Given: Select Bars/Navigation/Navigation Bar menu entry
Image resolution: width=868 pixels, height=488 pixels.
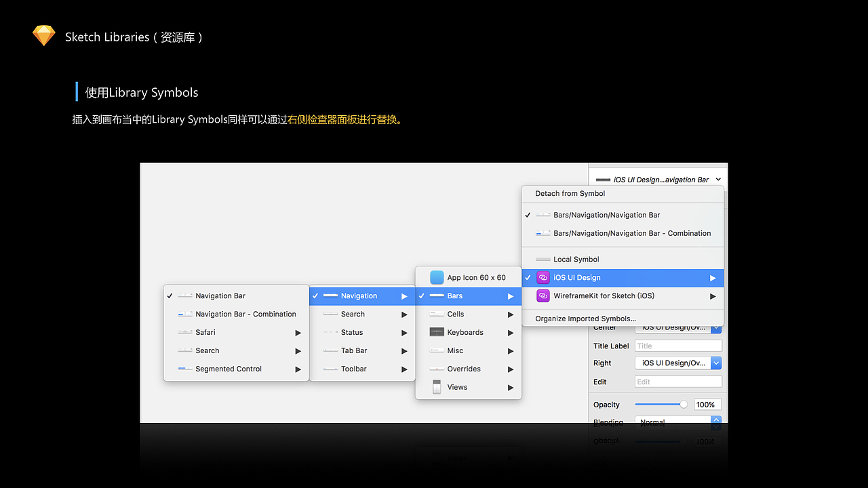Looking at the screenshot, I should pyautogui.click(x=623, y=215).
